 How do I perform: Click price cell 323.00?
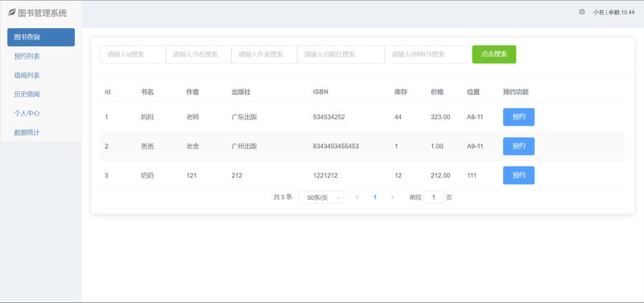coord(440,117)
